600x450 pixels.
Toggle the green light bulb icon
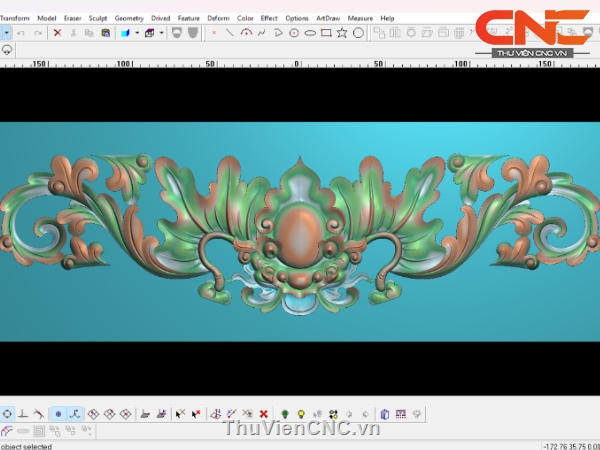coord(284,413)
